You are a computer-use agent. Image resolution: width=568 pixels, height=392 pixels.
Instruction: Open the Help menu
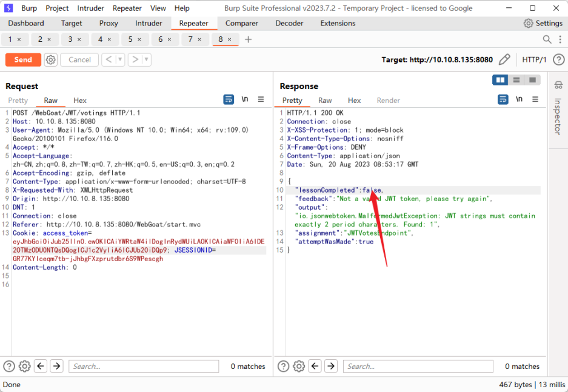coord(182,8)
